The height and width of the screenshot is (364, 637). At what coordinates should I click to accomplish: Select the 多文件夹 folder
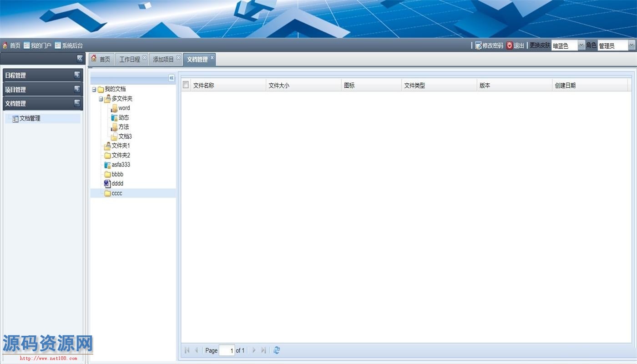122,99
